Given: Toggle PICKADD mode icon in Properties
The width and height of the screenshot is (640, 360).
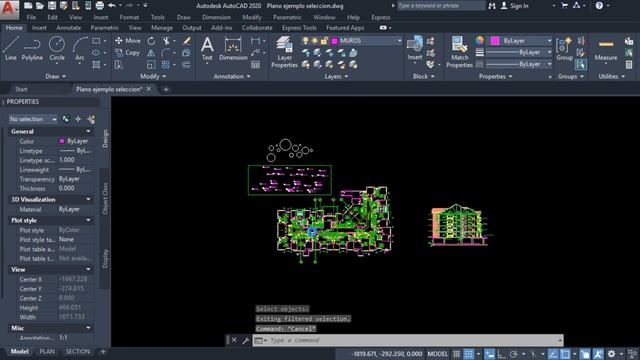Looking at the screenshot, I should [x=66, y=119].
